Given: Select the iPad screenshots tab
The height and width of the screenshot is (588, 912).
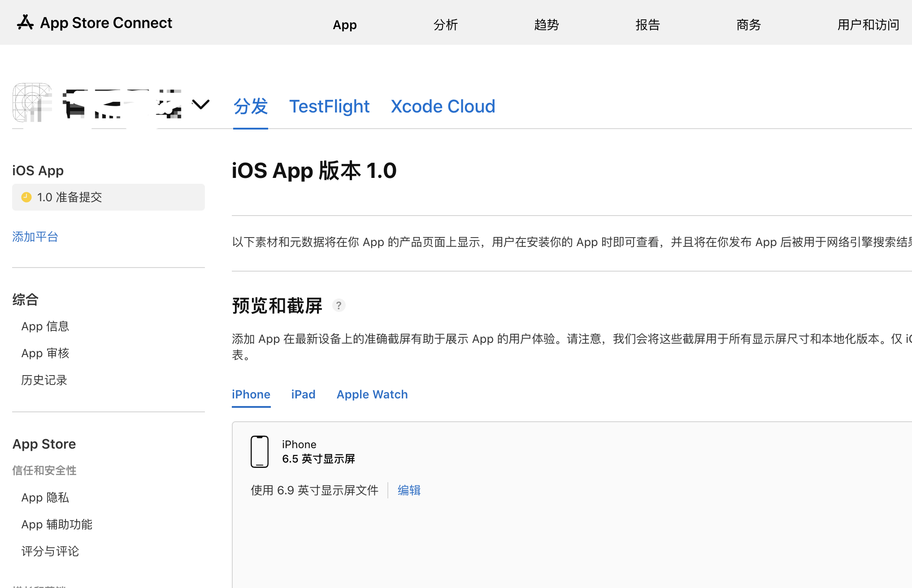Looking at the screenshot, I should pos(303,394).
